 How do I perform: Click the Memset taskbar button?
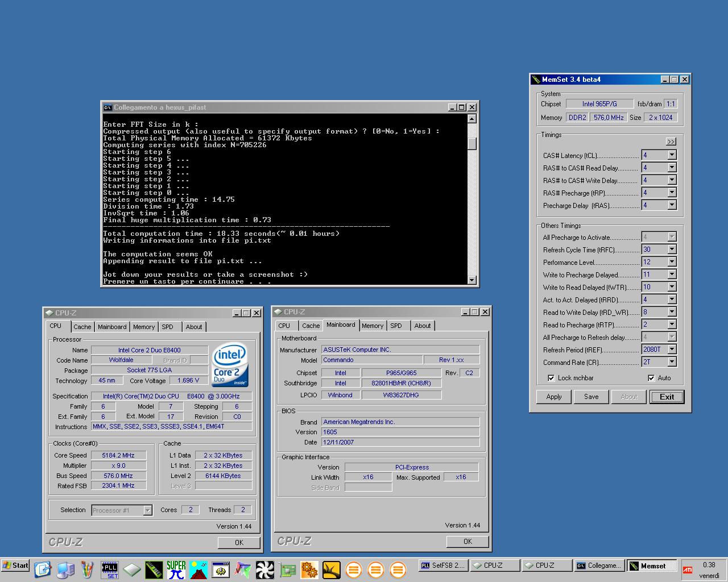click(x=651, y=566)
